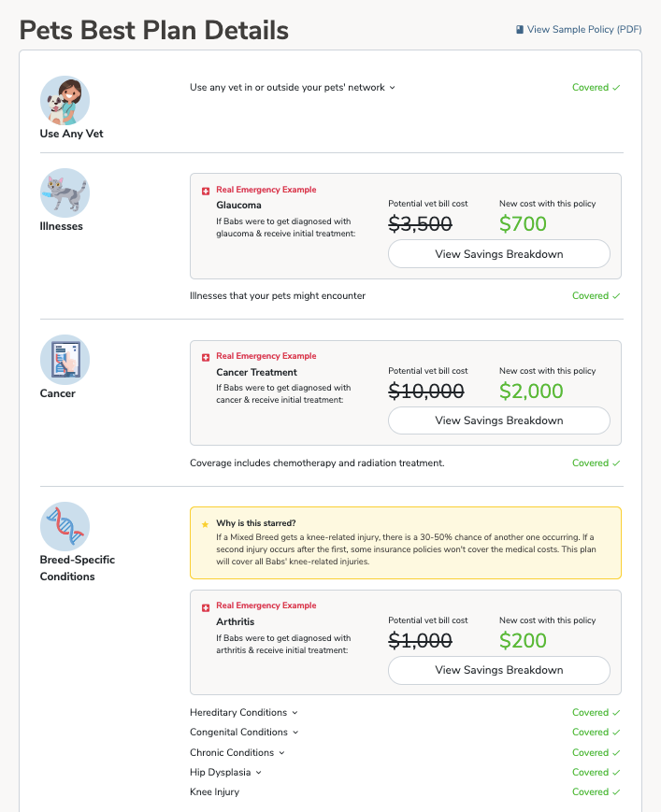The height and width of the screenshot is (812, 661).
Task: Expand Chronic Conditions details
Action: click(281, 753)
